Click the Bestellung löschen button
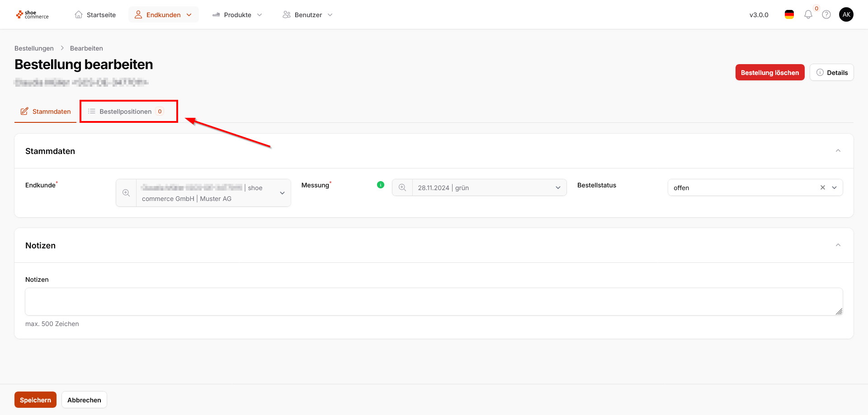Image resolution: width=868 pixels, height=415 pixels. point(769,73)
